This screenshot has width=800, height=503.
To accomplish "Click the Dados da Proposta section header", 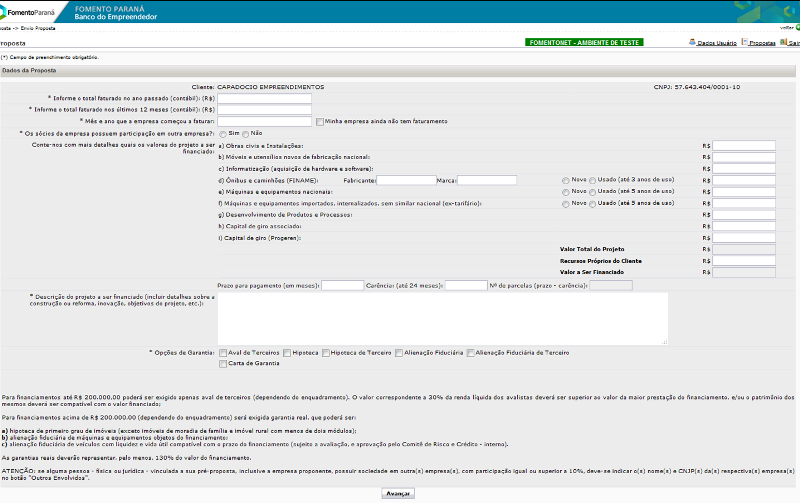I will click(398, 71).
